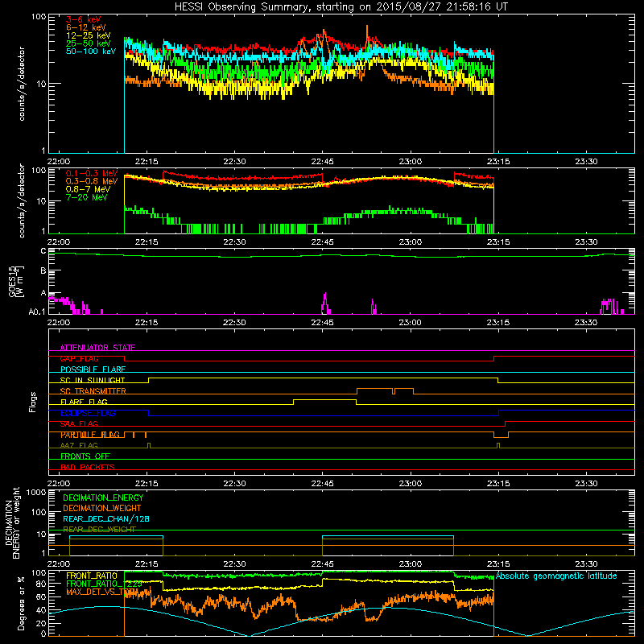Image resolution: width=644 pixels, height=644 pixels.
Task: Click the PARTICLE_FLAG label
Action: [90, 435]
